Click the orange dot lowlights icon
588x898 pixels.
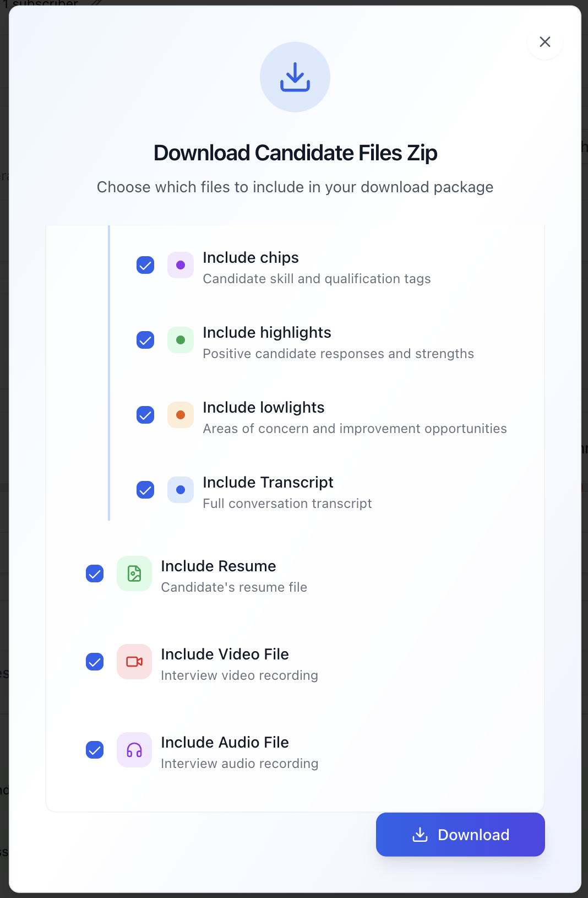[x=181, y=415]
